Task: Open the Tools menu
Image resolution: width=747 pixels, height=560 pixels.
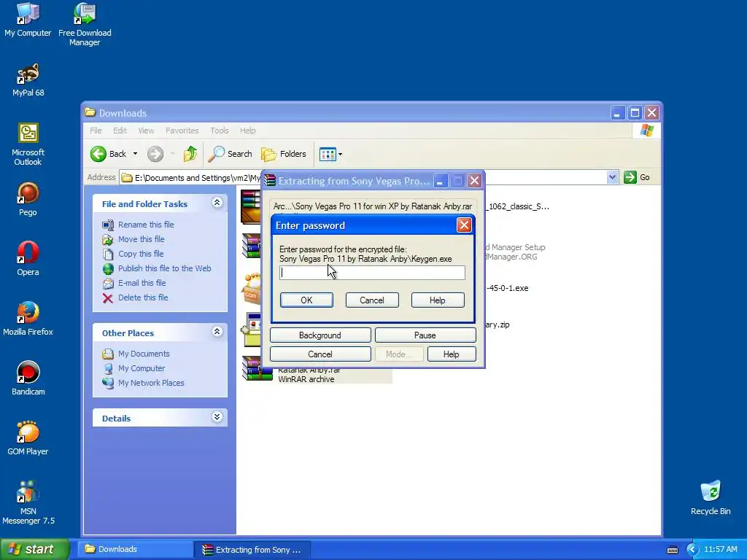Action: tap(219, 131)
